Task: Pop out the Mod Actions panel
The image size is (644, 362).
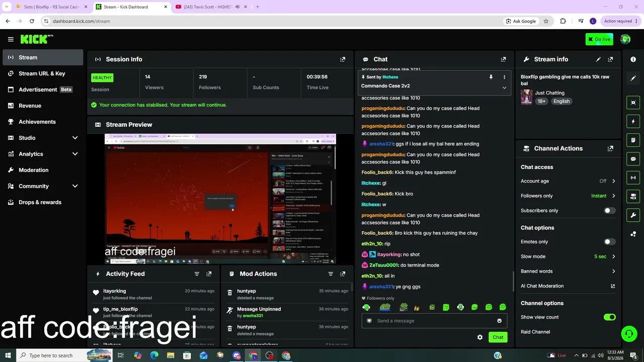Action: pyautogui.click(x=343, y=274)
